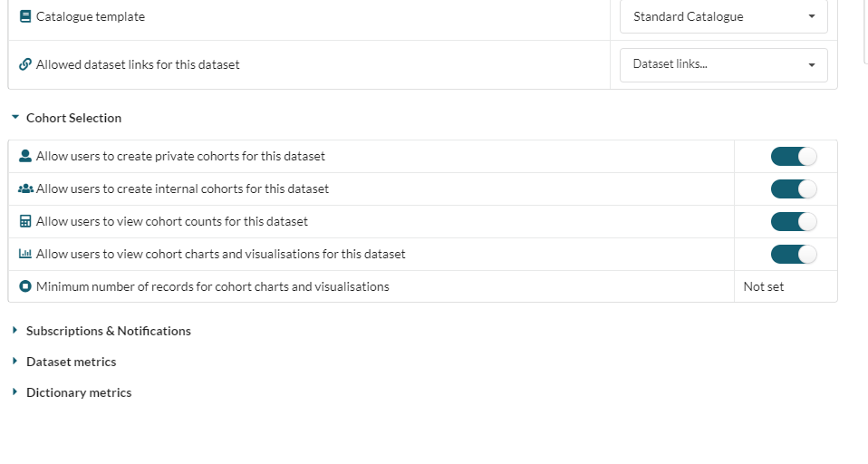Open the Dataset links dropdown

(723, 64)
